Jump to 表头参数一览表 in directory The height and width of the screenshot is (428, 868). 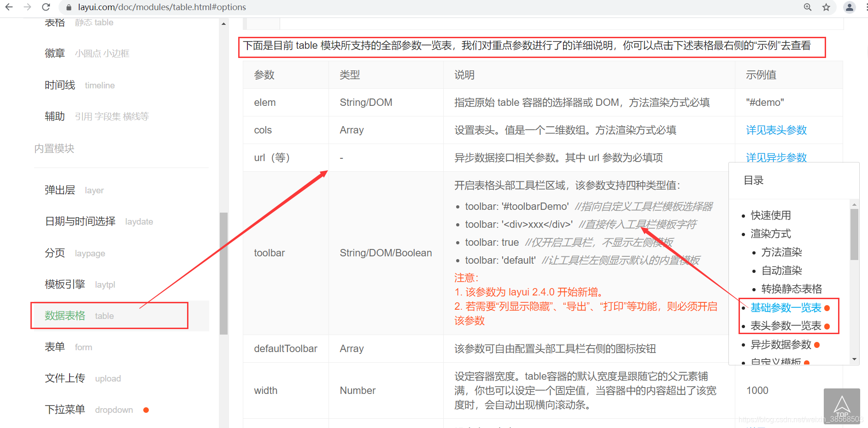(786, 326)
